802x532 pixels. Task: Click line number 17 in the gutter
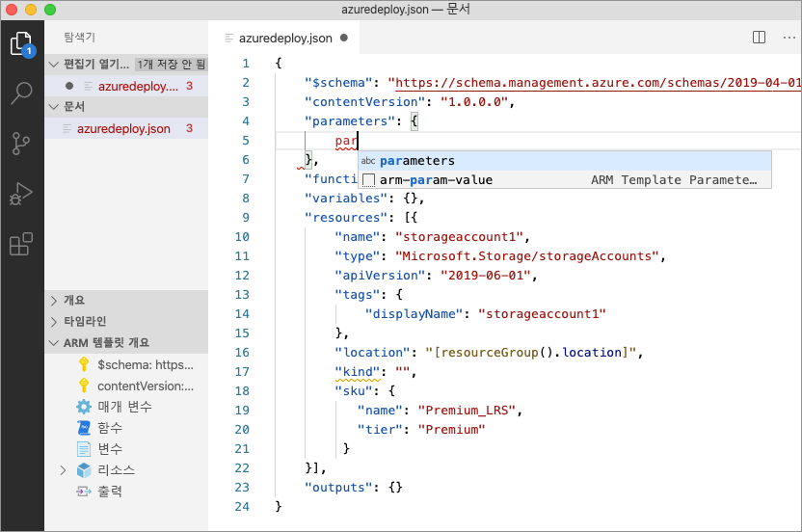click(x=242, y=371)
